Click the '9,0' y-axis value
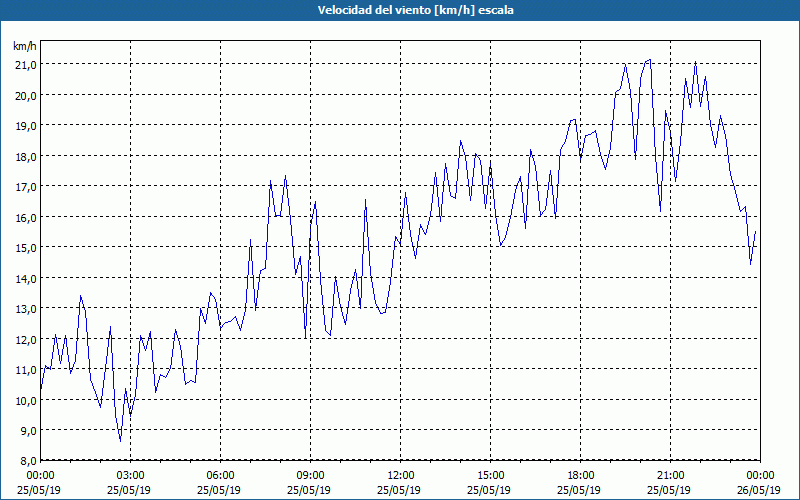800x500 pixels. point(29,431)
